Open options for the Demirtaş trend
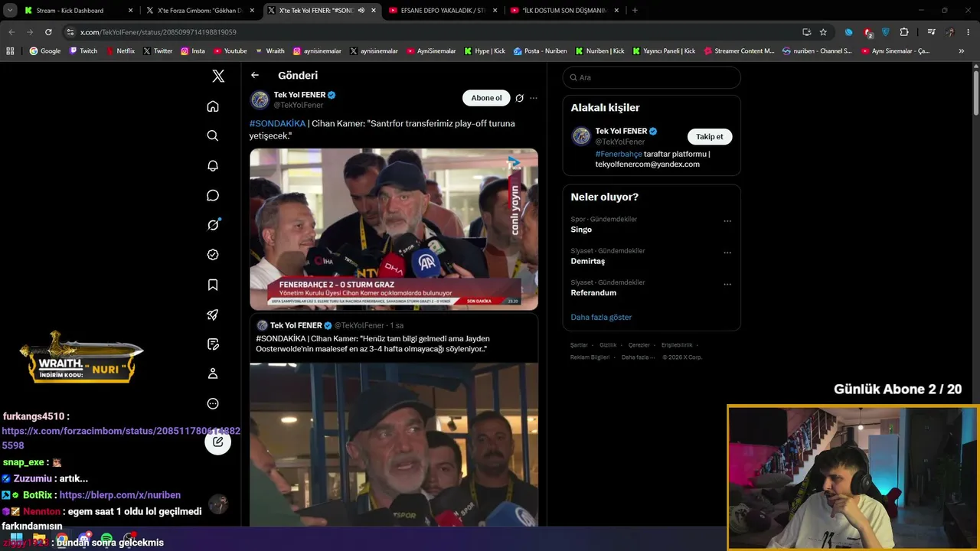This screenshot has height=551, width=980. click(727, 253)
